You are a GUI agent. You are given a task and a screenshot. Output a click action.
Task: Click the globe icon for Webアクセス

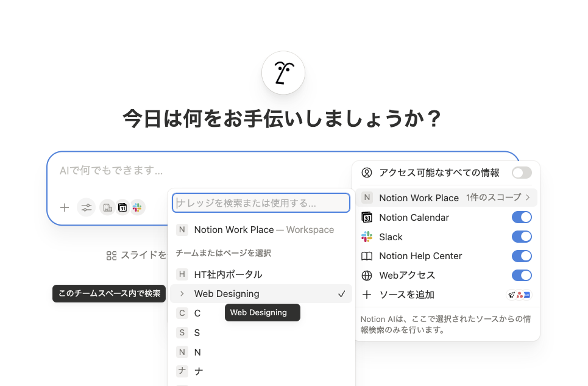[366, 276]
